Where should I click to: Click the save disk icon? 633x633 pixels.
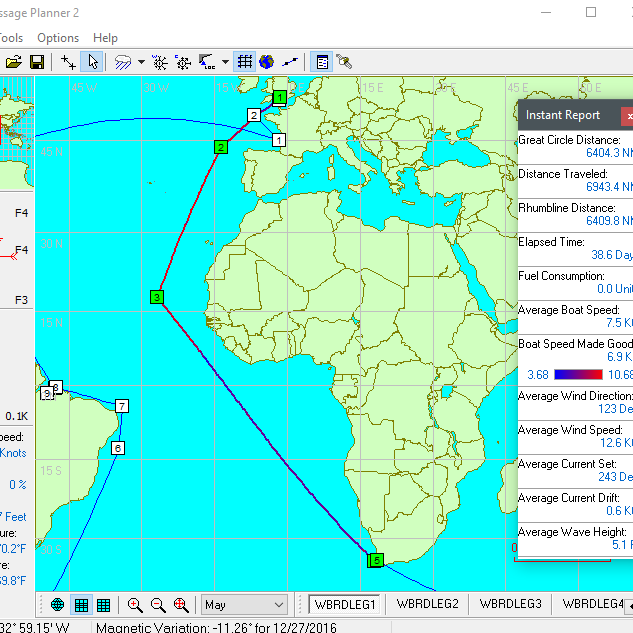37,62
